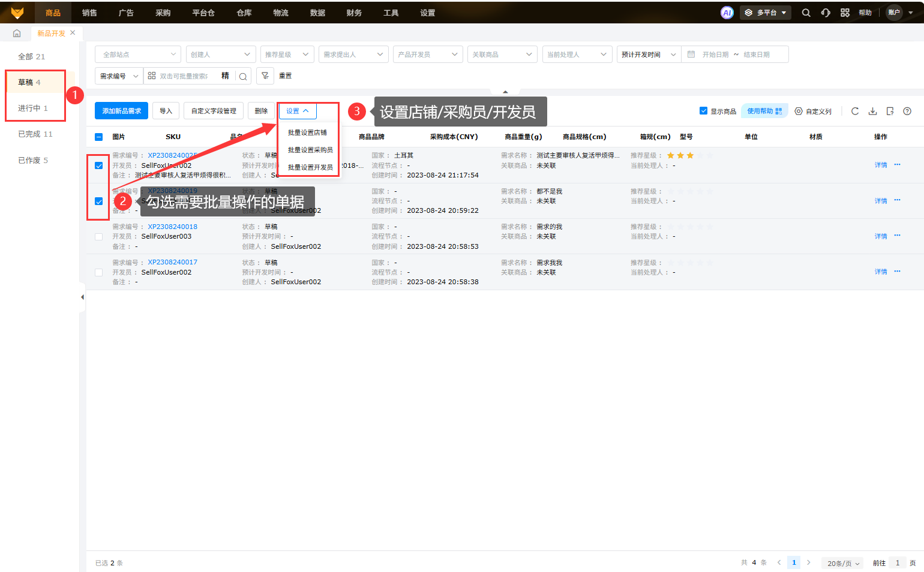The height and width of the screenshot is (572, 924).
Task: Open the 采购 top menu
Action: [163, 13]
